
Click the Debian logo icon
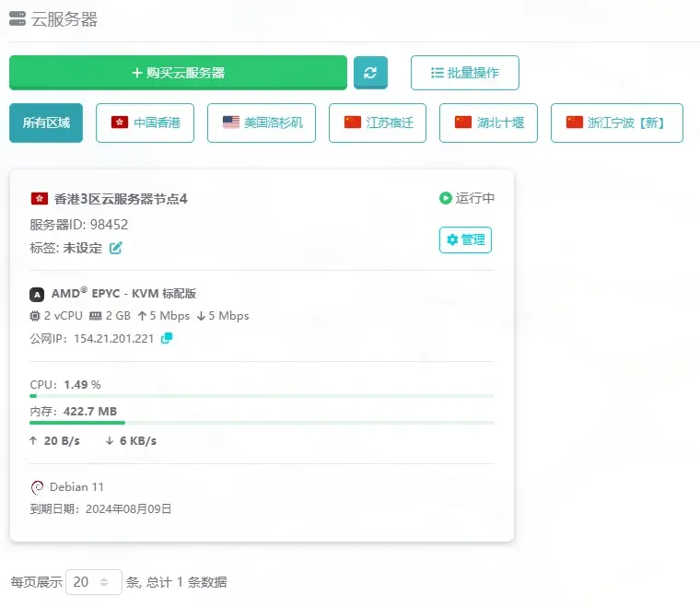click(38, 487)
